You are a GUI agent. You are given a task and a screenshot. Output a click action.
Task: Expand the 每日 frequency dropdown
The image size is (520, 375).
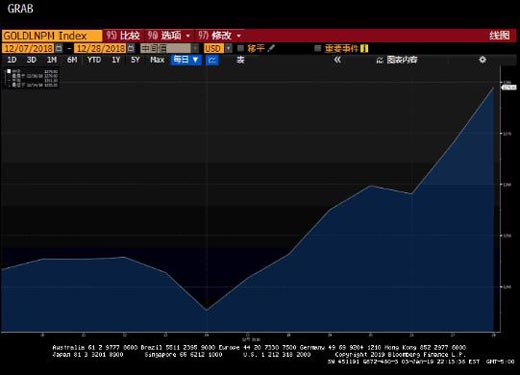tap(186, 60)
